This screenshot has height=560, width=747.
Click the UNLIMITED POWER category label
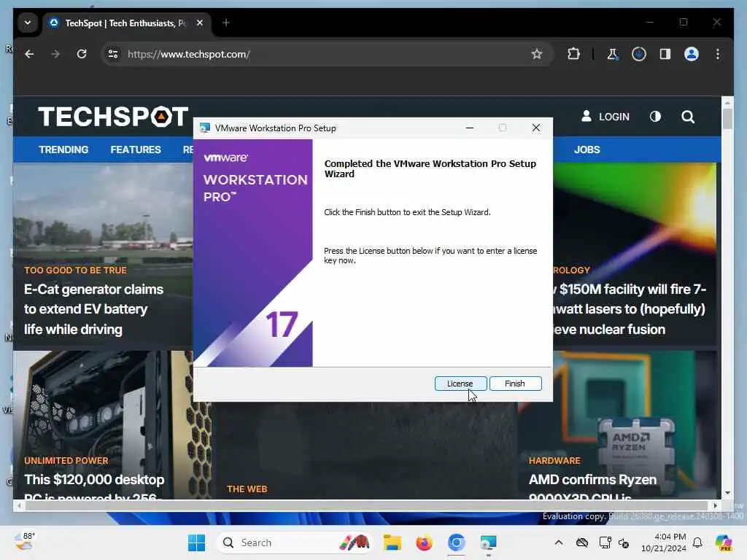tap(66, 461)
